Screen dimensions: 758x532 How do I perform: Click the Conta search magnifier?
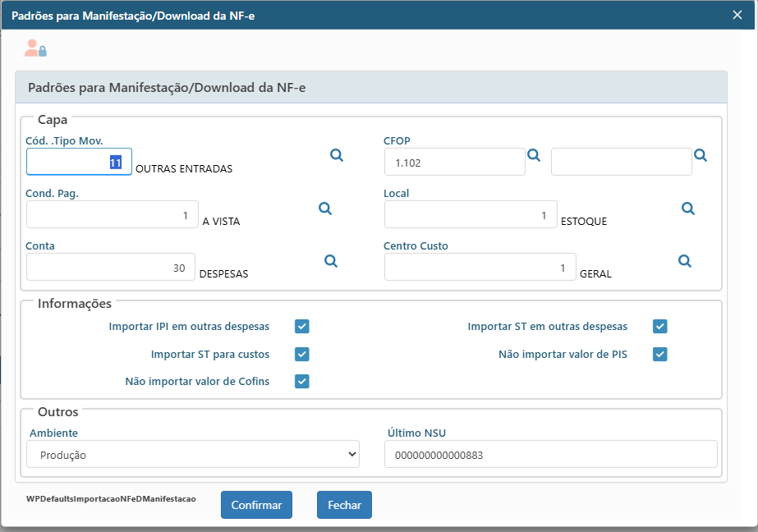(331, 261)
